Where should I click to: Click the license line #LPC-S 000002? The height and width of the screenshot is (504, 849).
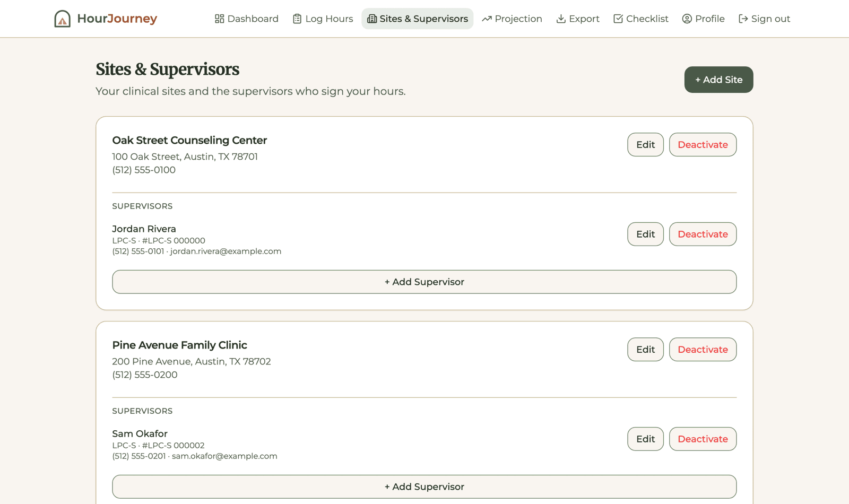click(x=158, y=445)
